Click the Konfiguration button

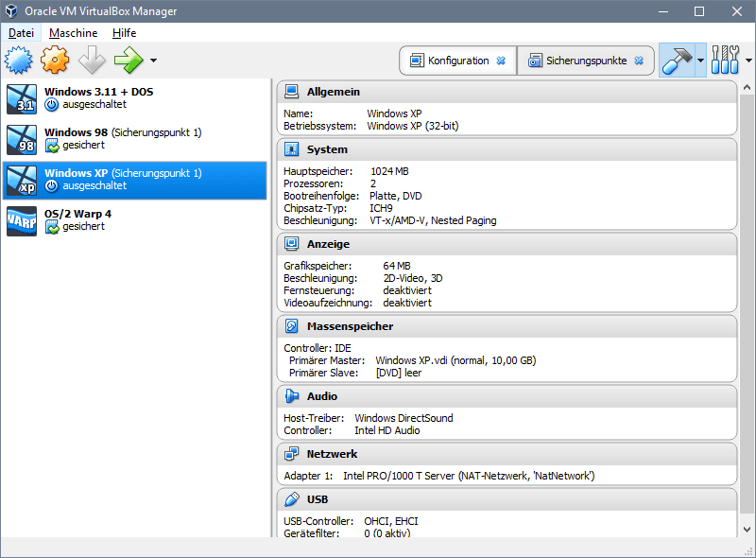pos(458,61)
